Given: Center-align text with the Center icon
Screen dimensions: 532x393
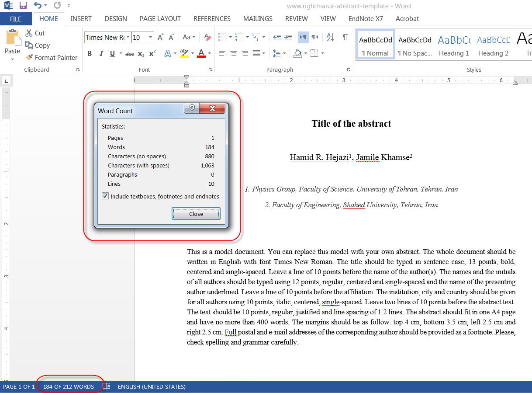Looking at the screenshot, I should point(234,53).
